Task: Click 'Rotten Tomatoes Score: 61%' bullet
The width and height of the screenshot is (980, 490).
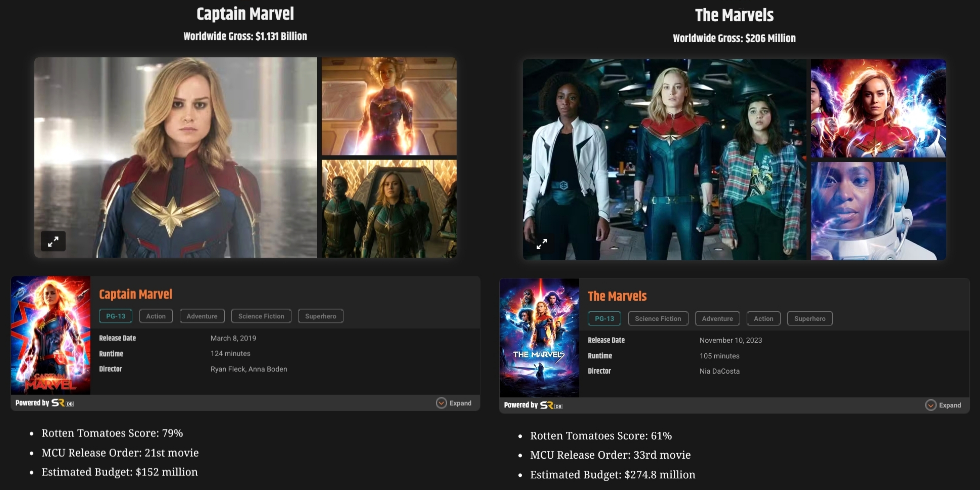Action: pos(601,436)
